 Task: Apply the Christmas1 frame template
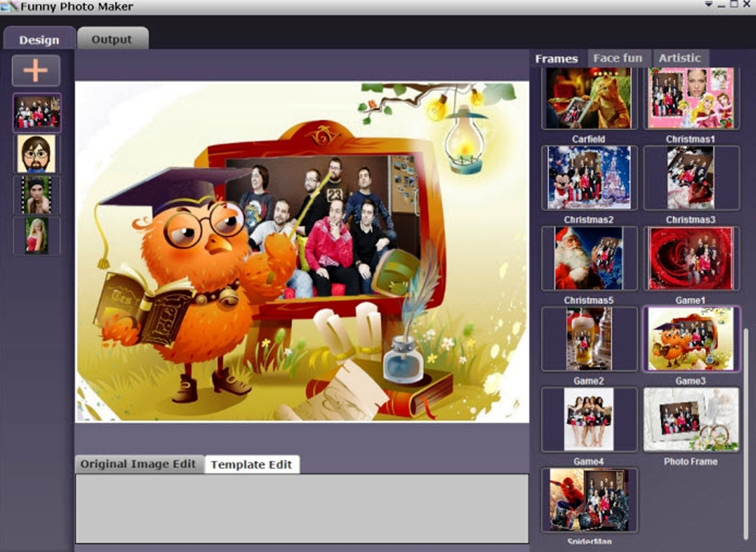(x=691, y=98)
